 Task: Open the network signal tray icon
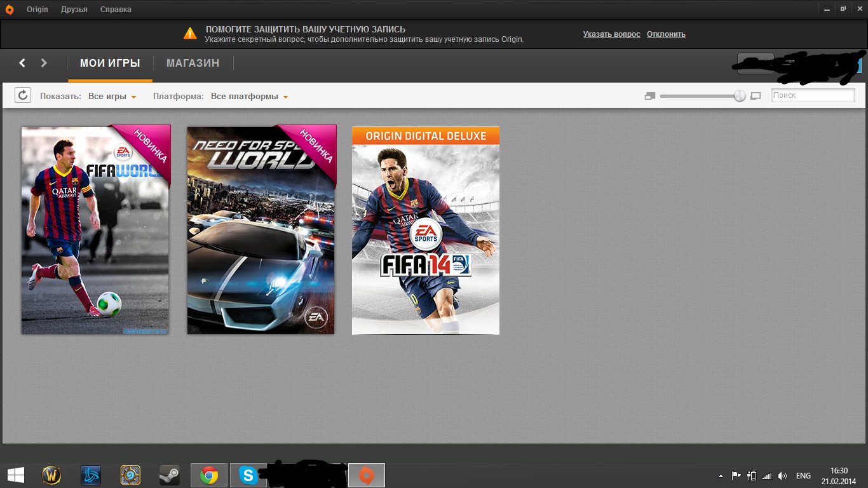767,476
